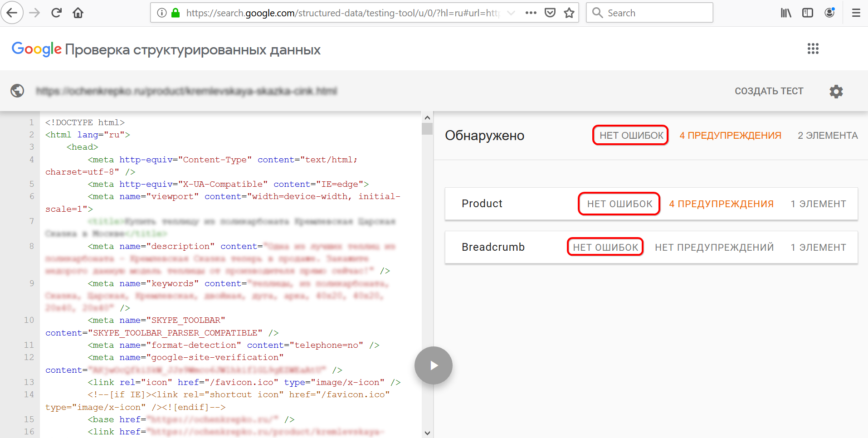Click 4 ПРЕДУПРЕЖДЕНИЯ in the Product row

tap(721, 204)
